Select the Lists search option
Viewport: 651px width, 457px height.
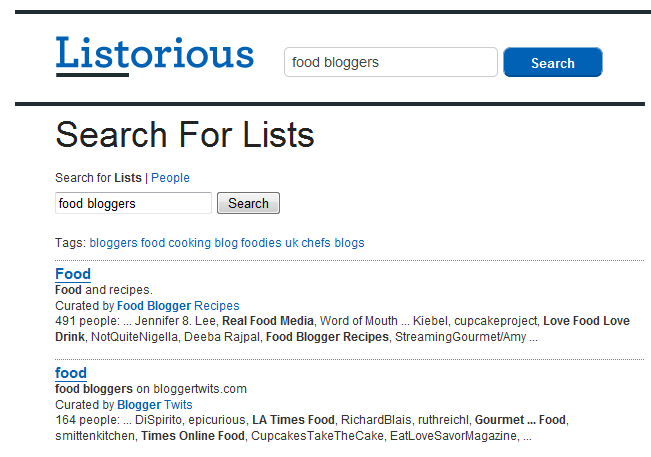point(128,178)
